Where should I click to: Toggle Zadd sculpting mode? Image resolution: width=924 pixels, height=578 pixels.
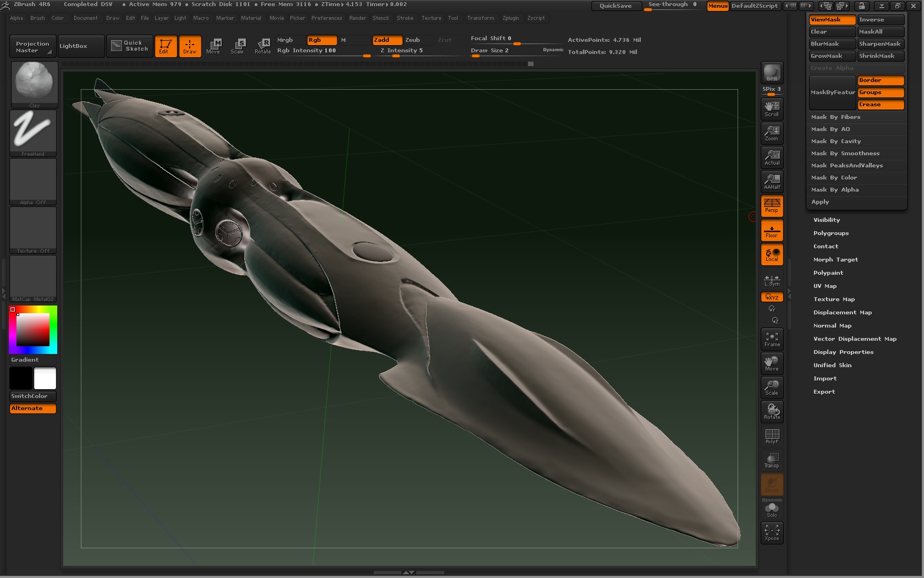click(387, 40)
